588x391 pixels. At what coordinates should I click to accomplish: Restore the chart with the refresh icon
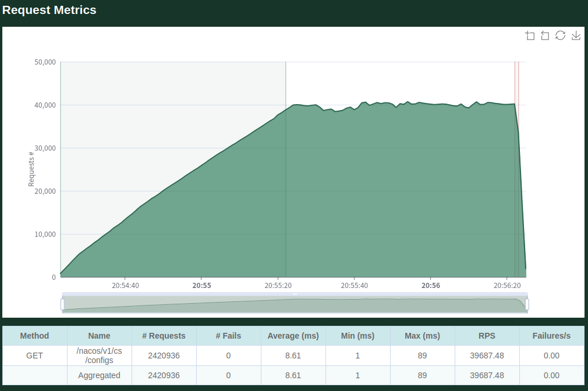pos(560,35)
